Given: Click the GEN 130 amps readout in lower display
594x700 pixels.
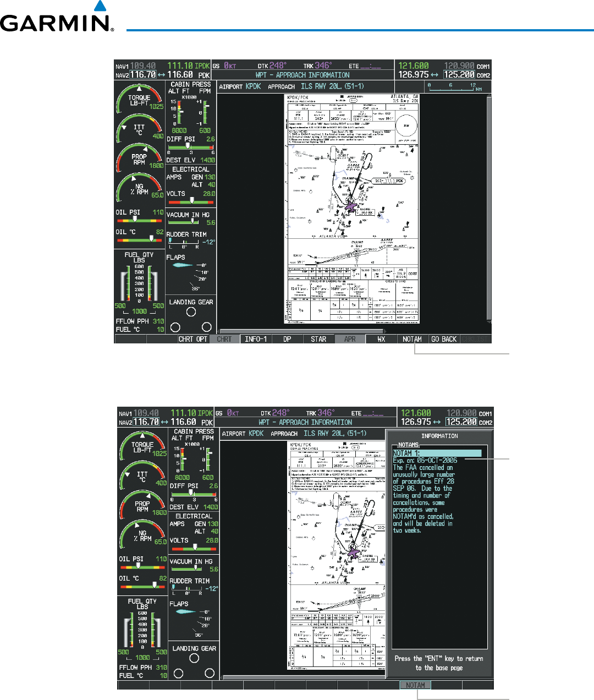Looking at the screenshot, I should [x=206, y=524].
